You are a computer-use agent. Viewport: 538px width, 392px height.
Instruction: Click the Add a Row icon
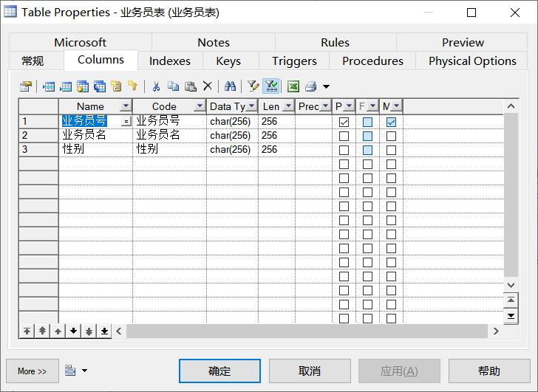click(66, 86)
